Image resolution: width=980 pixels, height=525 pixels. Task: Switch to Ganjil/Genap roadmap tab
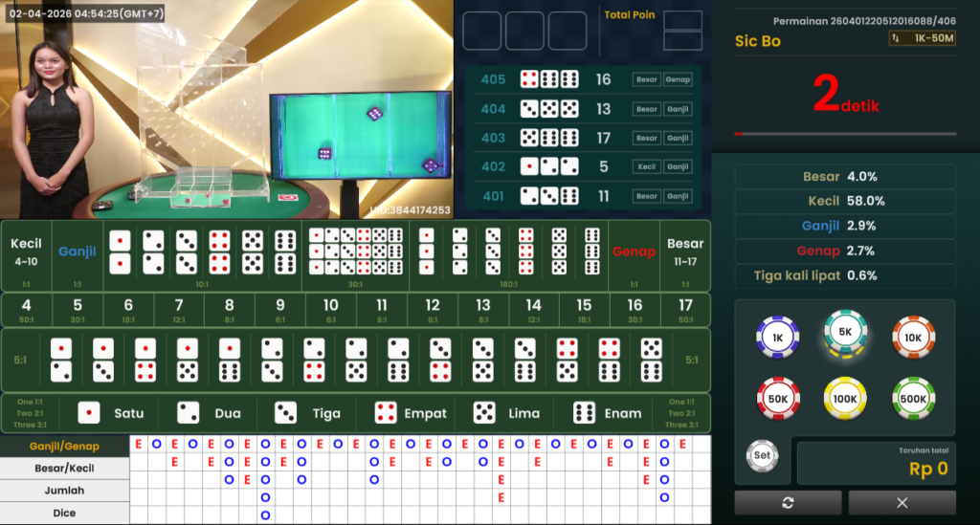pos(64,446)
